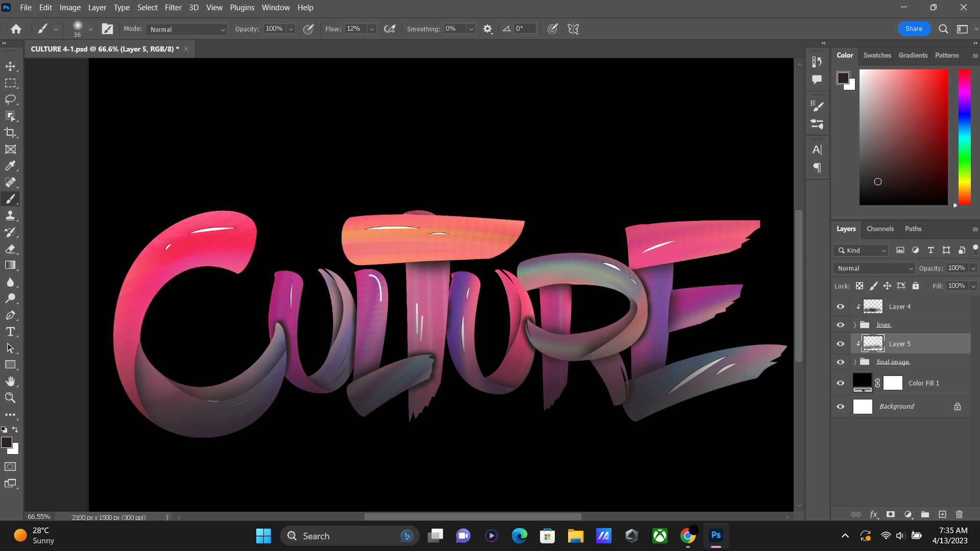
Task: Select the Clone Stamp tool
Action: 10,215
